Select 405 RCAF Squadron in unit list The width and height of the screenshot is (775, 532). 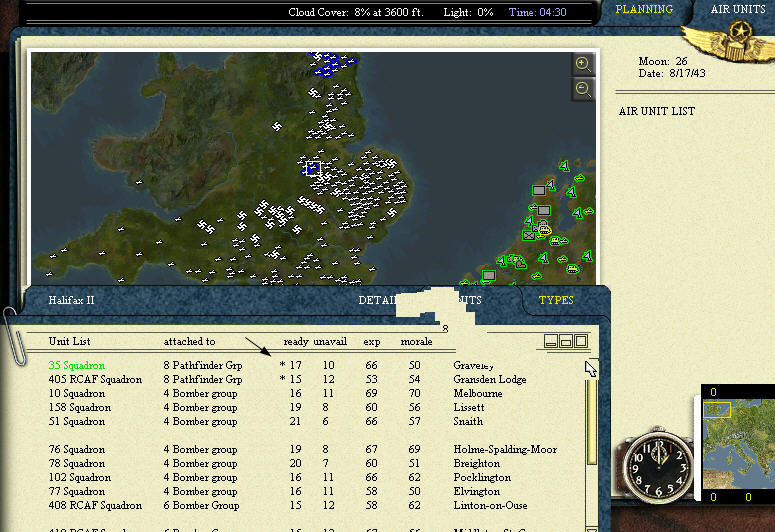(x=95, y=379)
